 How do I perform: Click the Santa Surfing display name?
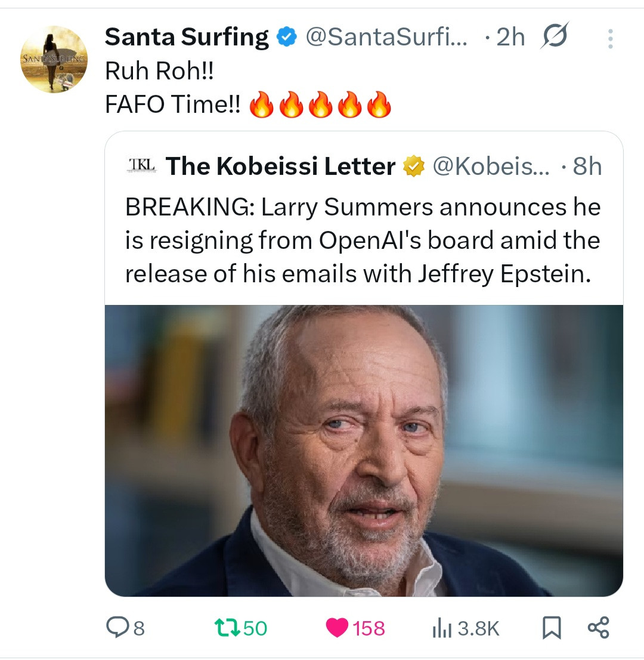[186, 38]
